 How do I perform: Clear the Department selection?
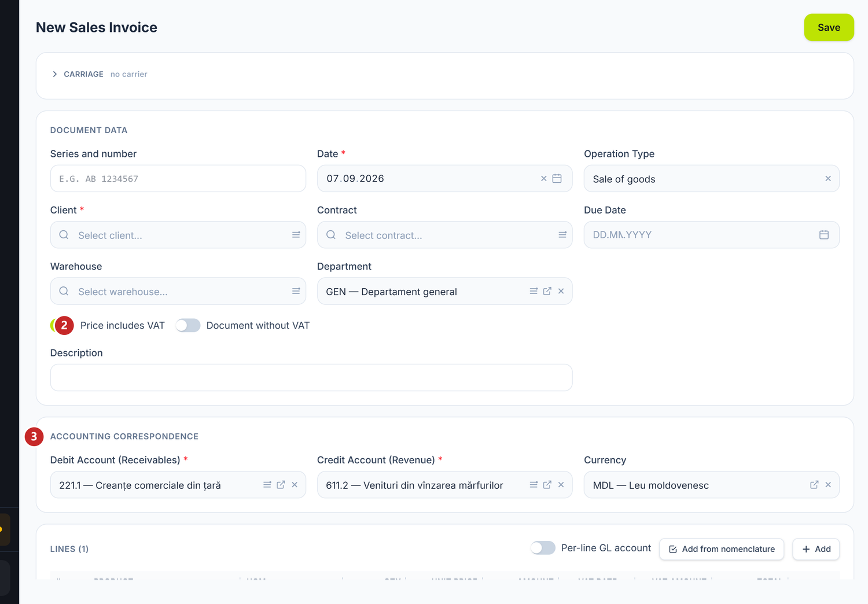pos(561,291)
